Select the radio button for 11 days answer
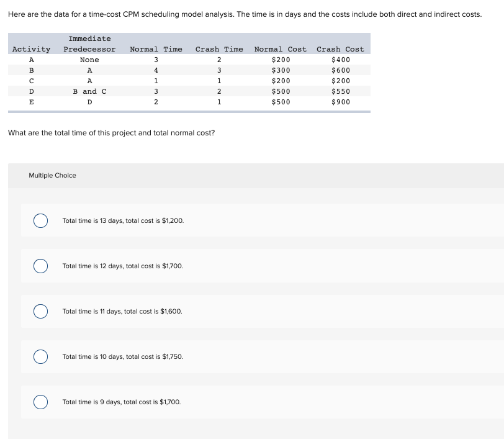This screenshot has height=439, width=504. pyautogui.click(x=40, y=311)
